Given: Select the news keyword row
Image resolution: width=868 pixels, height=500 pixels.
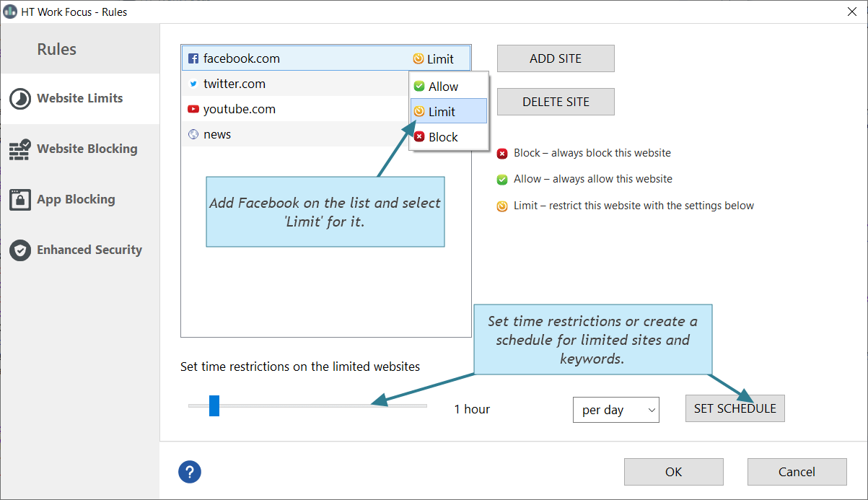Looking at the screenshot, I should tap(295, 134).
